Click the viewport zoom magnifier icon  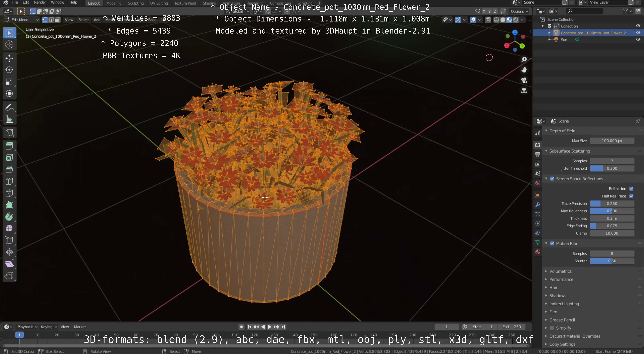pyautogui.click(x=524, y=59)
